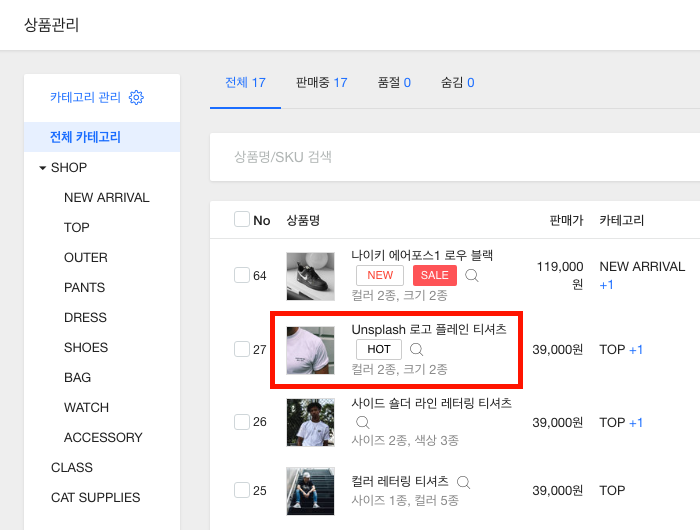Click the Unsplash white tee thumbnail

(x=310, y=350)
